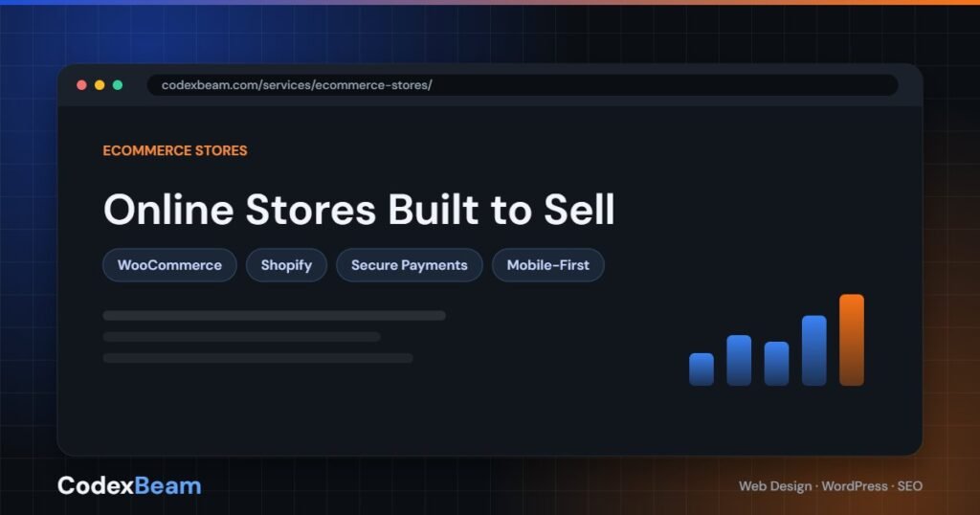
Task: Click the green maximize window dot
Action: [x=118, y=85]
